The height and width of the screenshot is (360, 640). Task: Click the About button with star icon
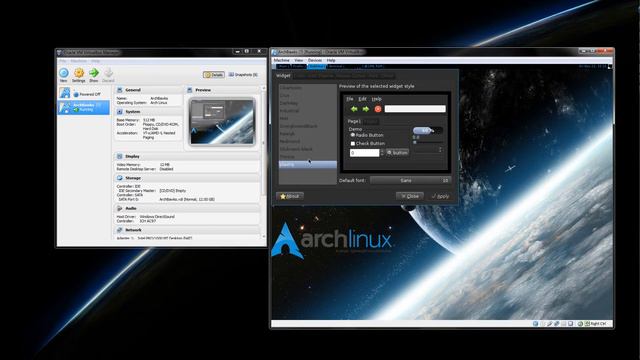click(290, 196)
